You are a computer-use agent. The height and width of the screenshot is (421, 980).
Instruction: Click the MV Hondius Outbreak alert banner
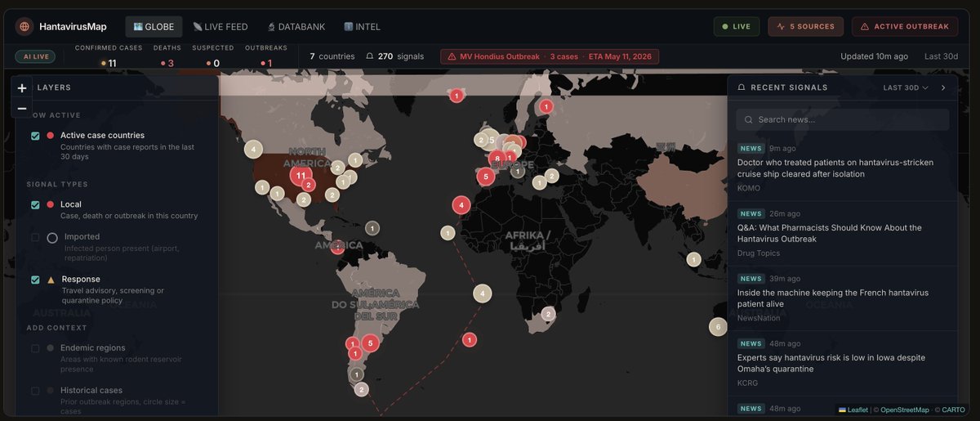tap(550, 56)
